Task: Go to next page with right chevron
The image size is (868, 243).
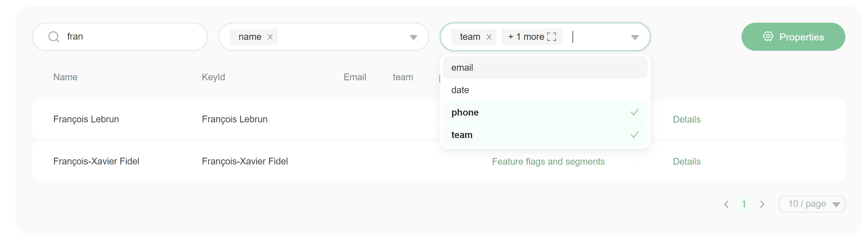Action: pyautogui.click(x=762, y=204)
